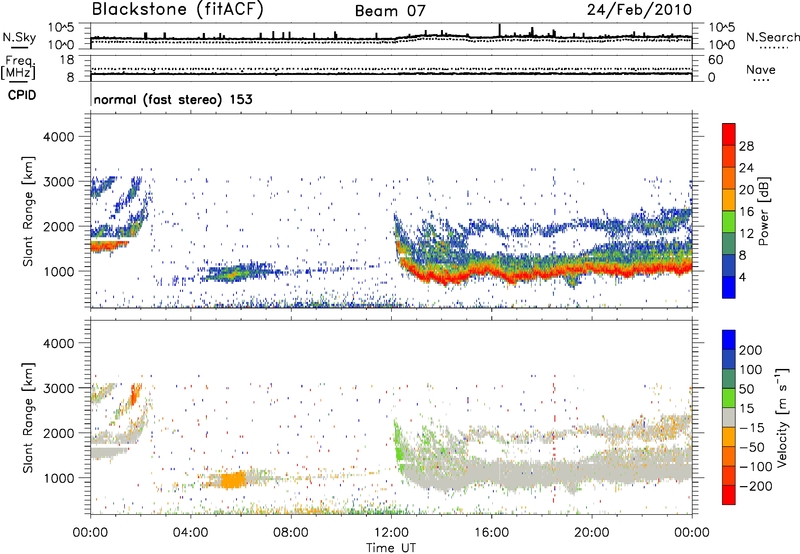This screenshot has width=800, height=554.
Task: Click the '20:00' time axis tick label
Action: click(591, 533)
